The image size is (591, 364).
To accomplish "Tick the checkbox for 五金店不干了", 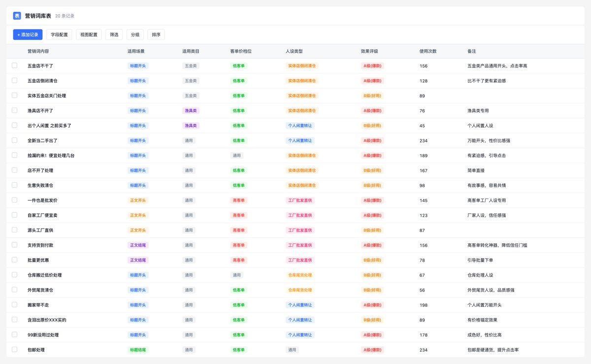I will pyautogui.click(x=14, y=66).
